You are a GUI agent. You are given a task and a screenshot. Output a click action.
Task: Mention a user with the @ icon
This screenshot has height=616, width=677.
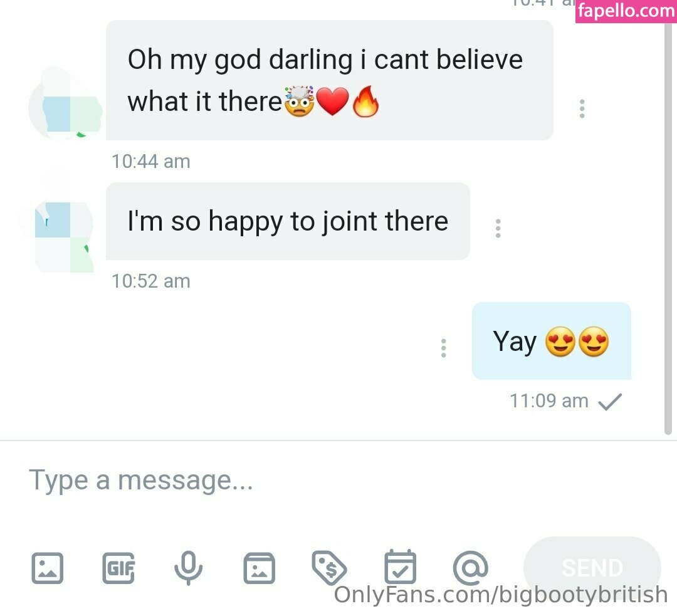[x=471, y=568]
